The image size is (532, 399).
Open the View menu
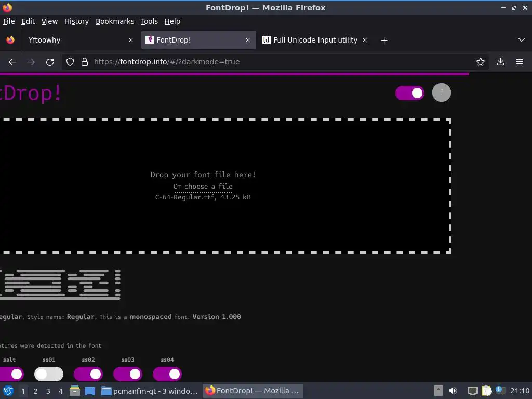[49, 21]
